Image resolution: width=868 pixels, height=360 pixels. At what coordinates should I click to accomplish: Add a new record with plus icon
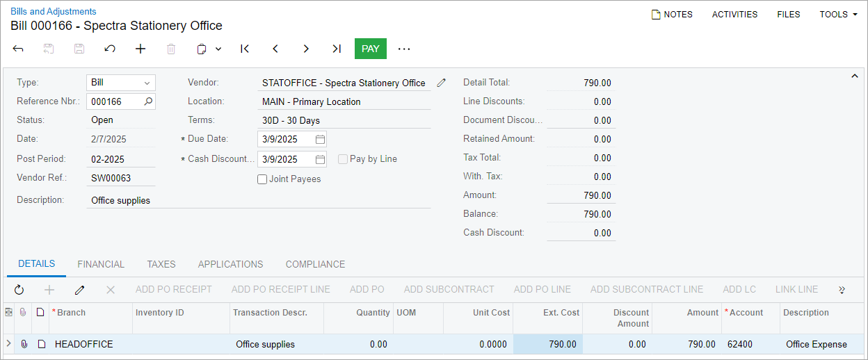coord(140,49)
